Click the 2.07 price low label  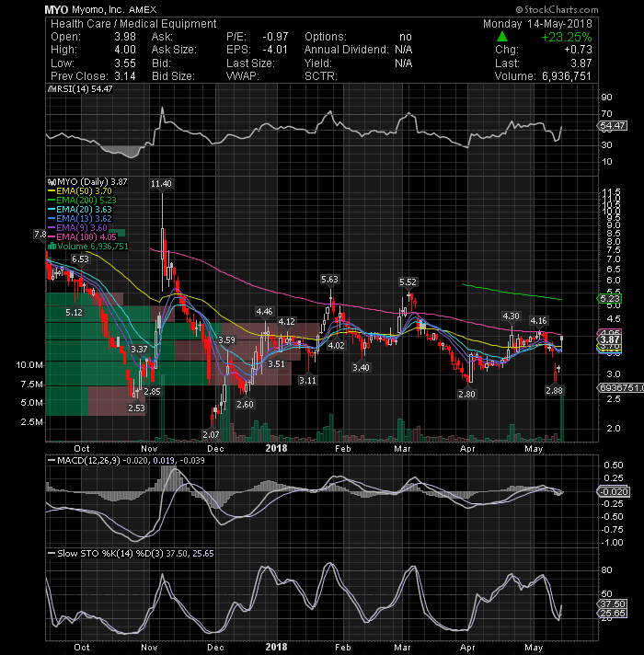click(x=211, y=435)
